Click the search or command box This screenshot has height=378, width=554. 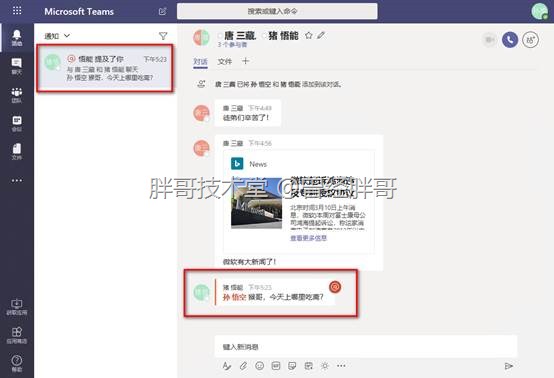tap(277, 11)
